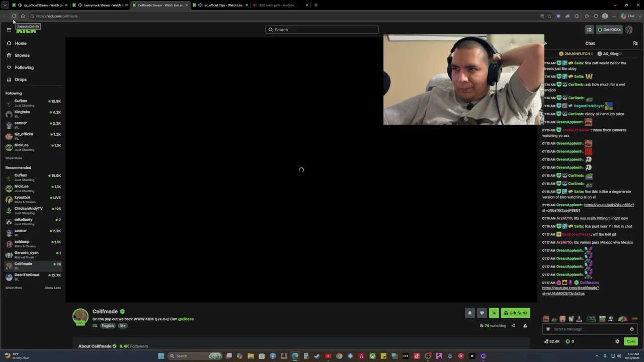Click the Send a message input

click(589, 329)
